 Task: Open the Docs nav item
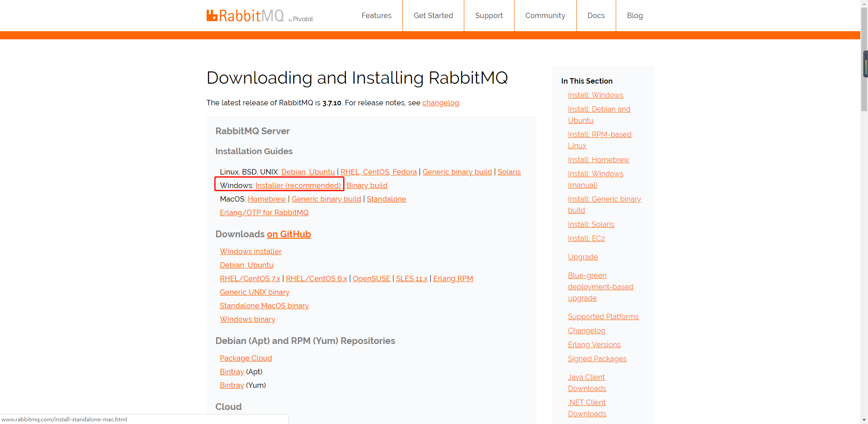[596, 15]
